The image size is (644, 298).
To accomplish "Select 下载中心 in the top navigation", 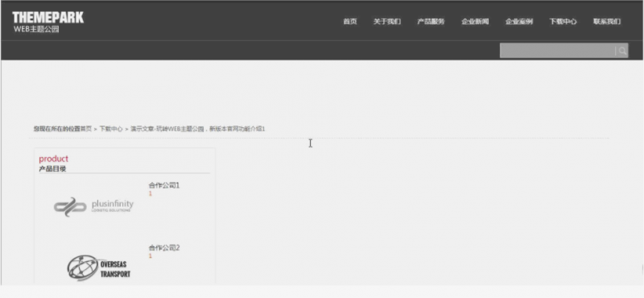I will click(x=563, y=22).
